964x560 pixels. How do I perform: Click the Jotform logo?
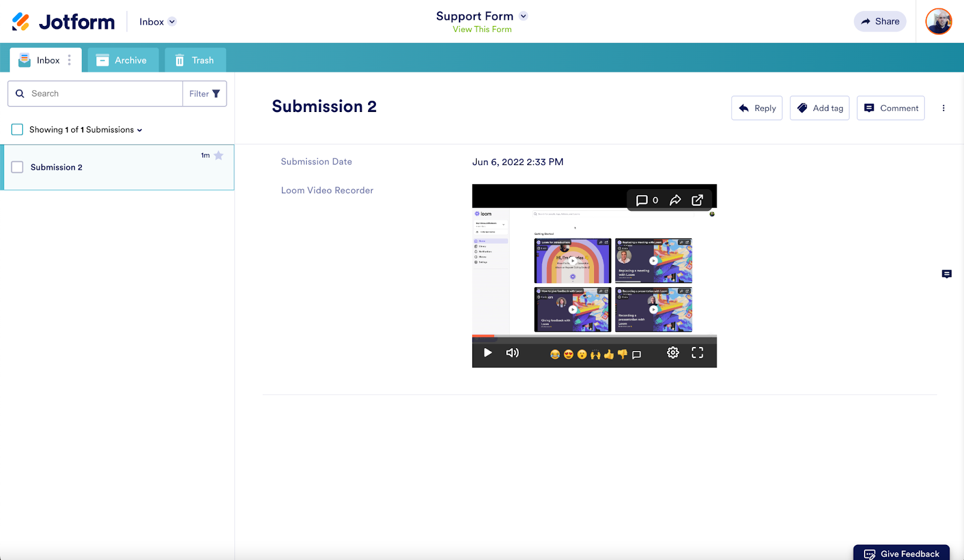(63, 22)
